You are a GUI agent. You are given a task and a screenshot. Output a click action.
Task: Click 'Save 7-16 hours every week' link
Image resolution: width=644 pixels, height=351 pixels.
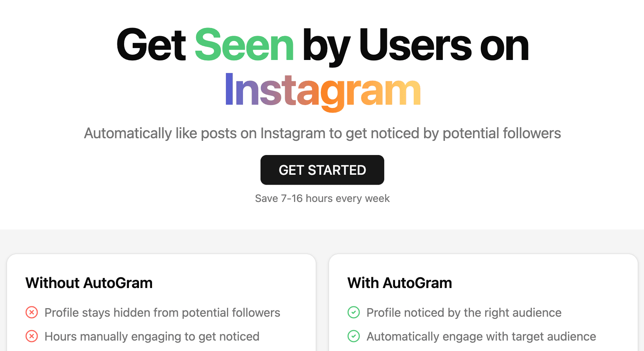(x=322, y=198)
